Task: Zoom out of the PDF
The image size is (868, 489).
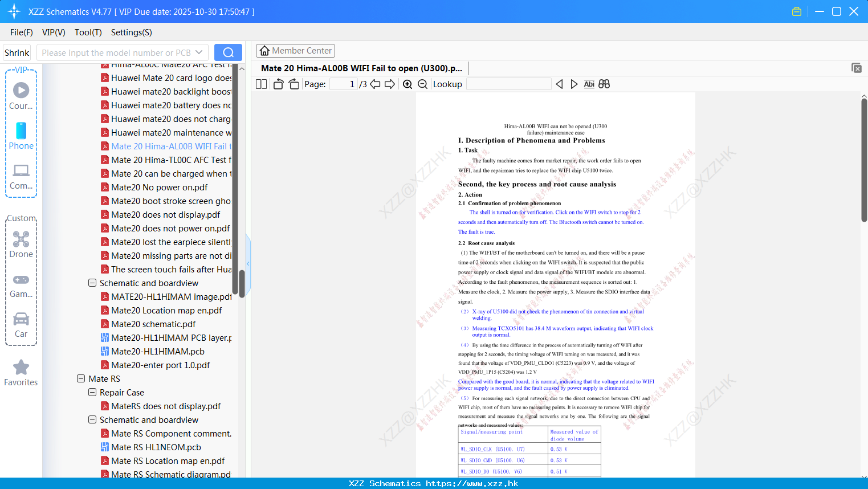Action: (423, 84)
